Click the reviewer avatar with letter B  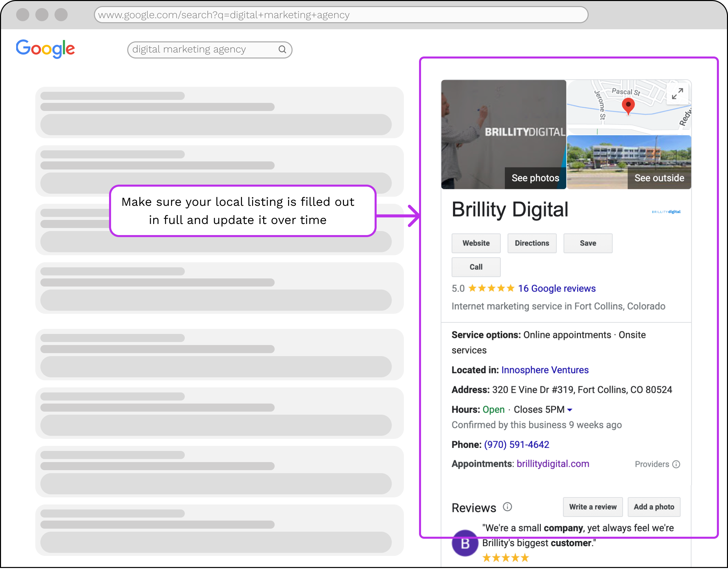point(465,543)
